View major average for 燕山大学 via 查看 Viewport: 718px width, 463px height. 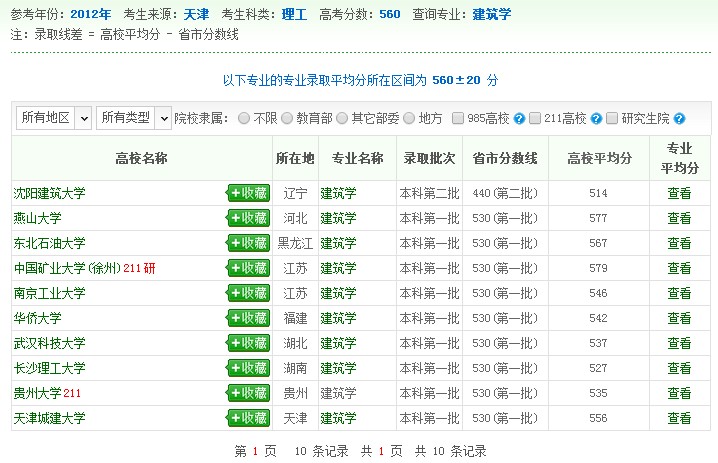(x=679, y=218)
